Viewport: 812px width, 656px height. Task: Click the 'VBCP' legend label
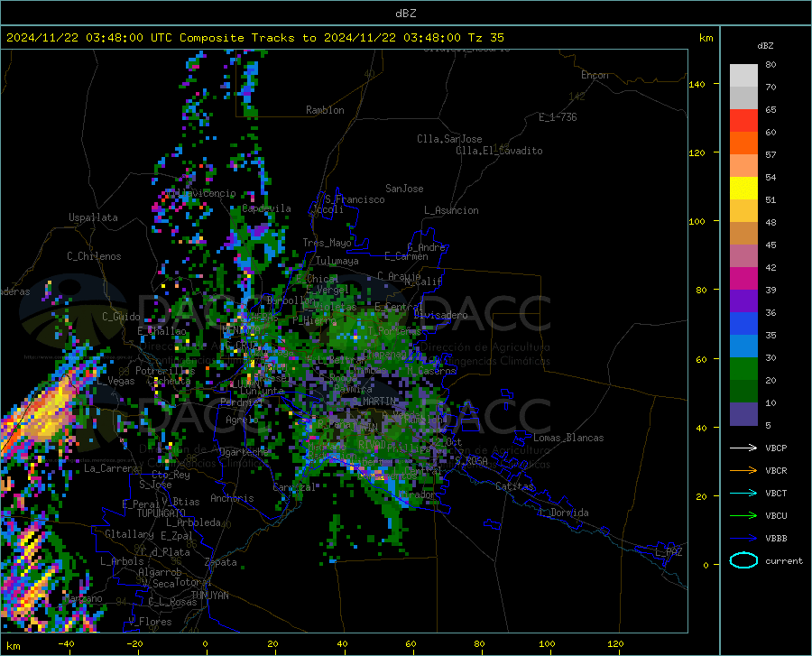point(776,448)
